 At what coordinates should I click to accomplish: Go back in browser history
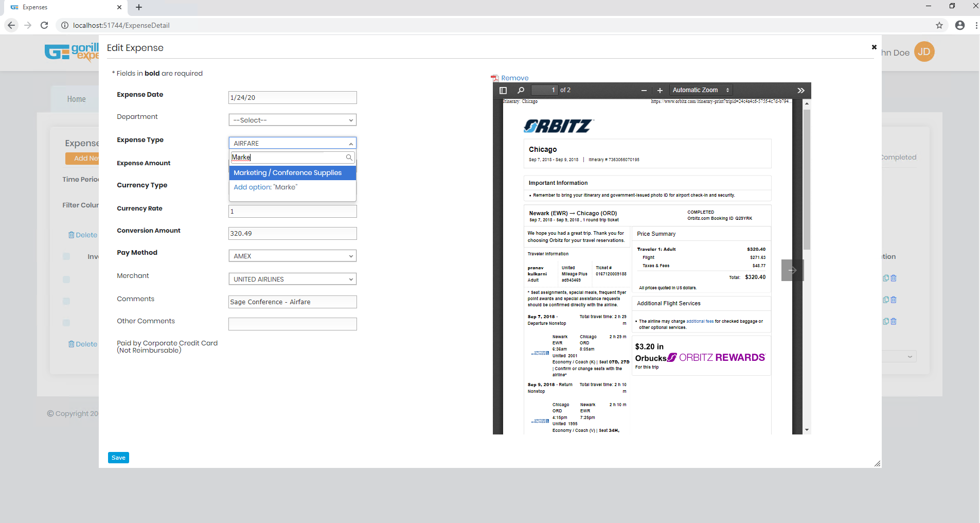tap(11, 25)
